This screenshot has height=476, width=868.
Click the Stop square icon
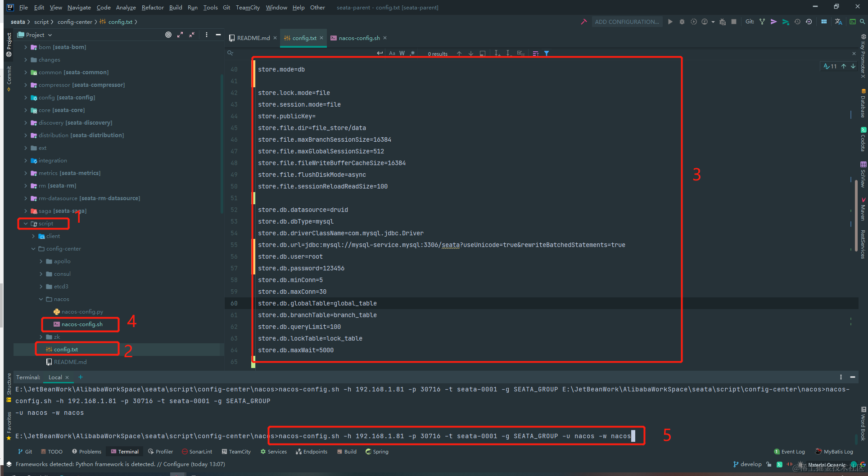point(734,22)
